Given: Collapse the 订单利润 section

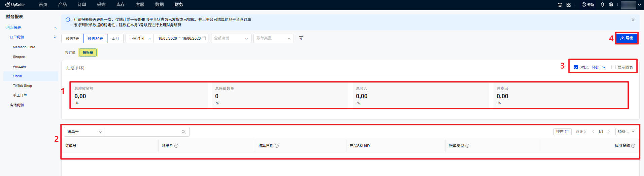Looking at the screenshot, I should click(55, 37).
